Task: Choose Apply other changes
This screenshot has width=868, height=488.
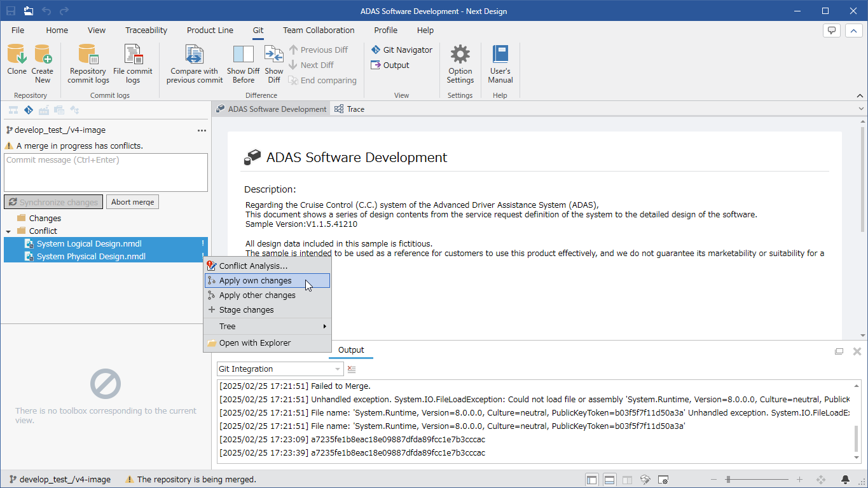Action: pos(267,295)
